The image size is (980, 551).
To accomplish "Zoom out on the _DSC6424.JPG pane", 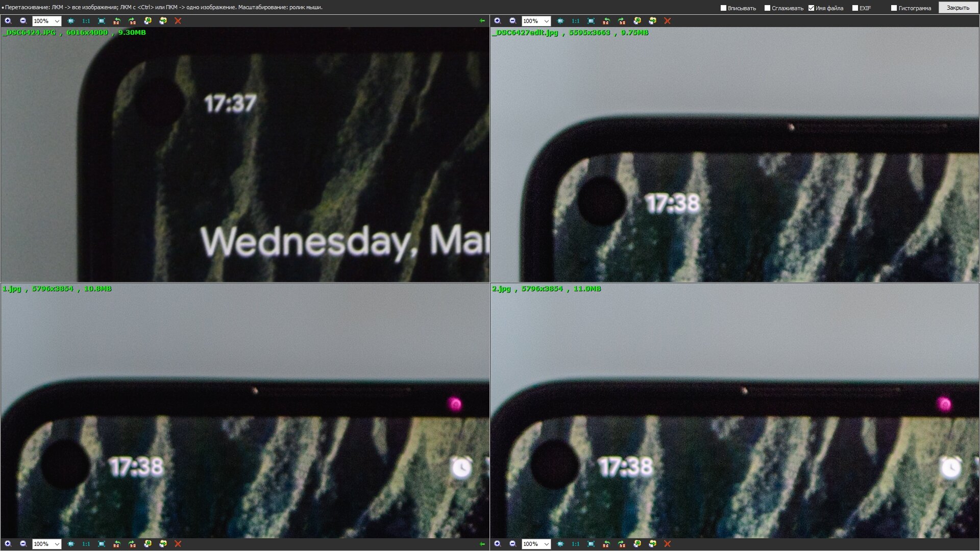I will (x=23, y=21).
